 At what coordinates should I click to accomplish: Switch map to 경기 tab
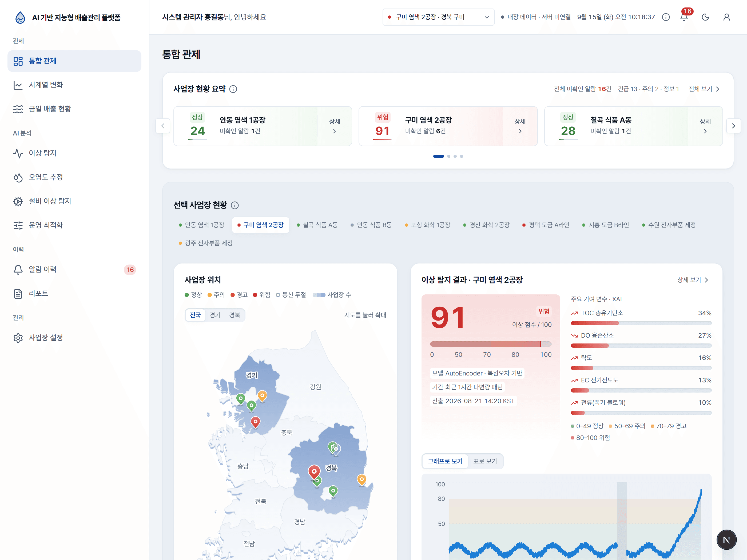click(x=215, y=315)
